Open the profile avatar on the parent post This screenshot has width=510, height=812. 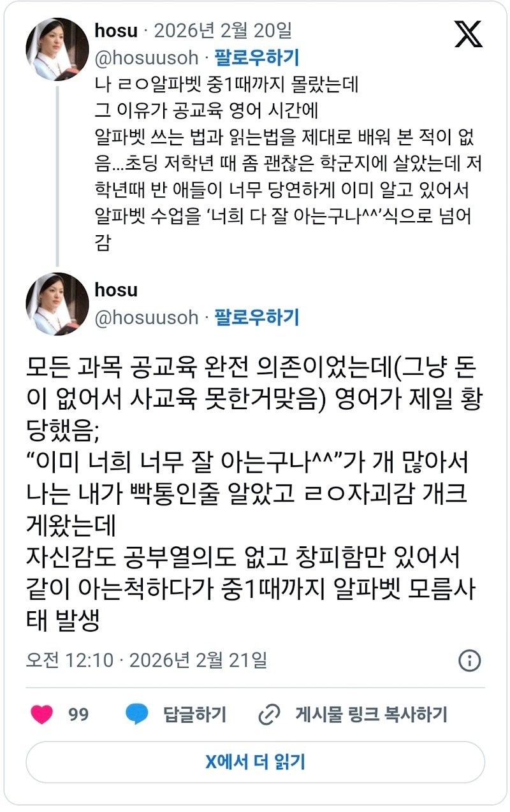tap(57, 49)
